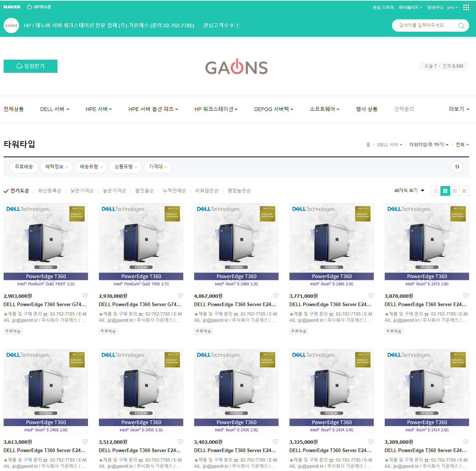Viewport: 476px width, 471px height.
Task: Switch to list view layout
Action: (436, 191)
